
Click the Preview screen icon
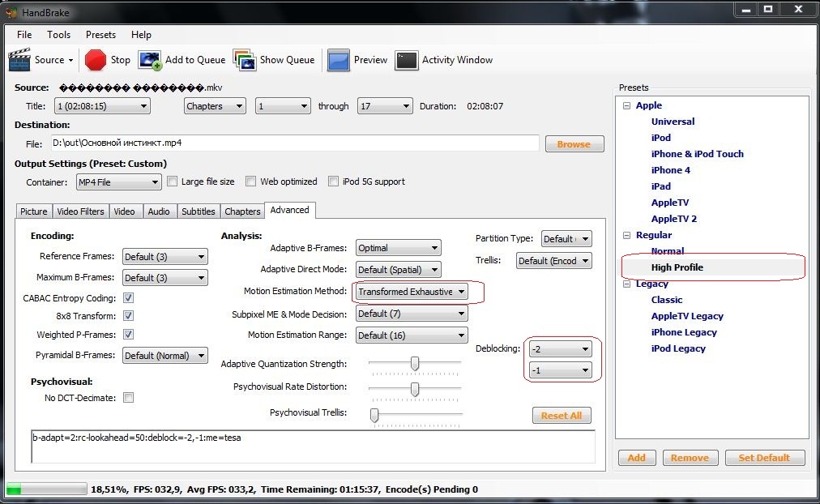[x=339, y=60]
